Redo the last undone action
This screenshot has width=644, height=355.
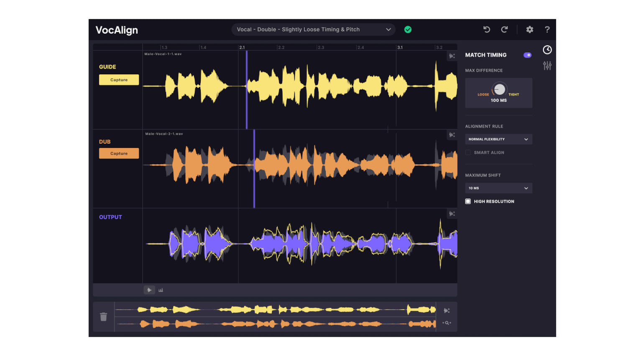[x=504, y=29]
